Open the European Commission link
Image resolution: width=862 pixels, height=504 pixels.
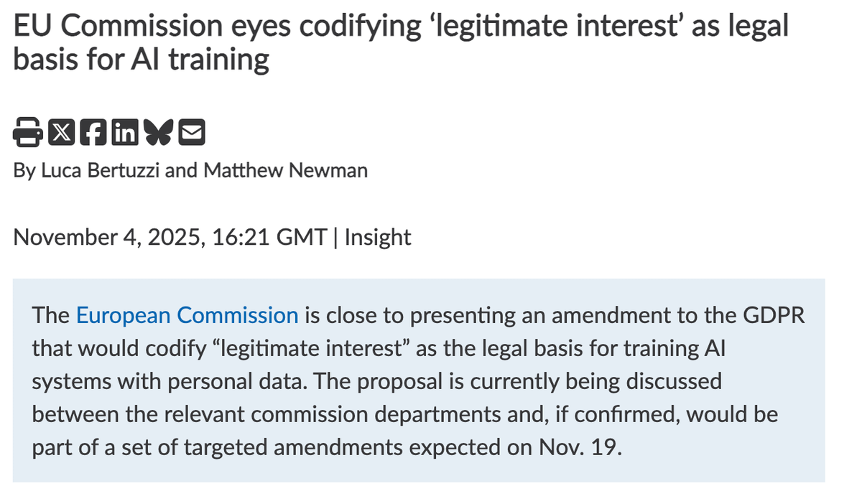pos(187,315)
